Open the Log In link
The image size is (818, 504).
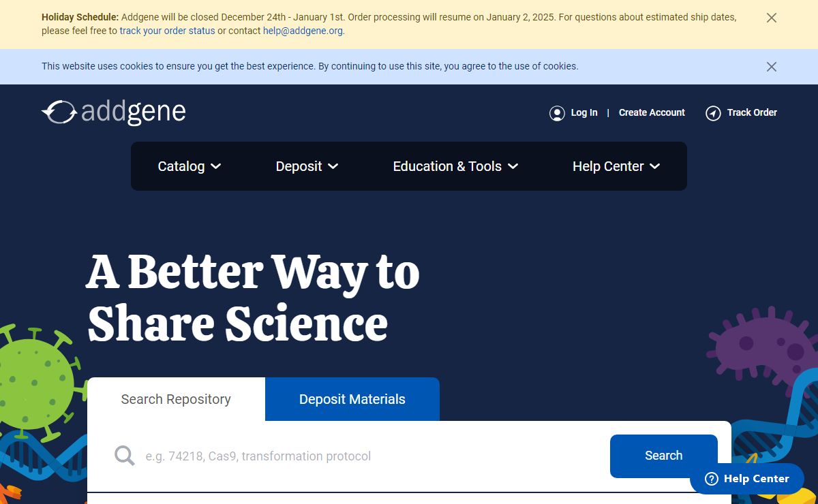(x=584, y=113)
